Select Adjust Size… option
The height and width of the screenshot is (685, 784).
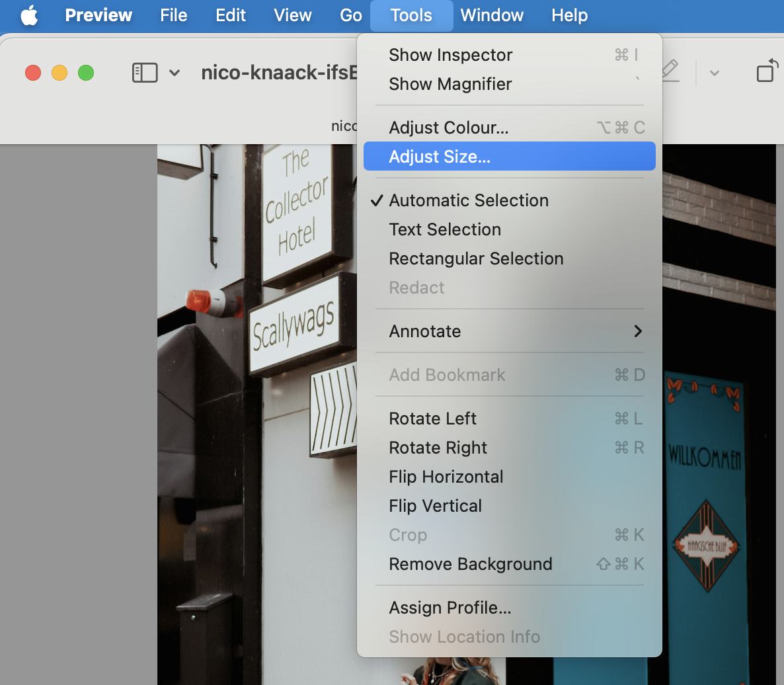[510, 157]
